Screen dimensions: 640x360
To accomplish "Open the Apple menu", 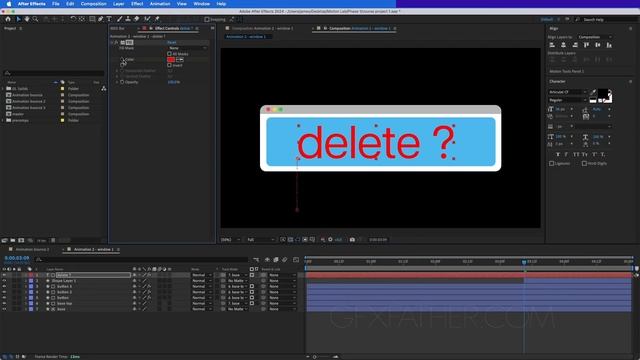I will [x=9, y=4].
